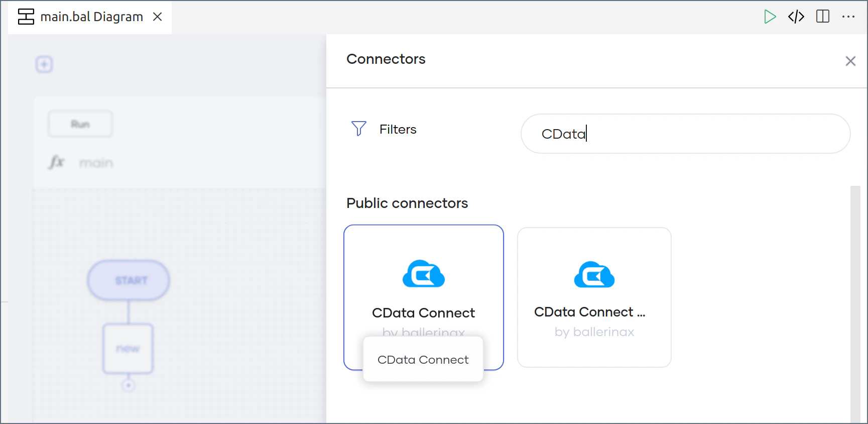Open Filters funnel icon
The width and height of the screenshot is (868, 424).
pos(358,129)
